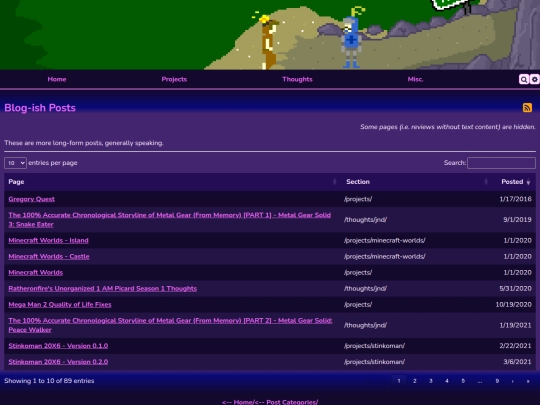The width and height of the screenshot is (540, 405).
Task: Go to pagination page 1
Action: pos(399,381)
